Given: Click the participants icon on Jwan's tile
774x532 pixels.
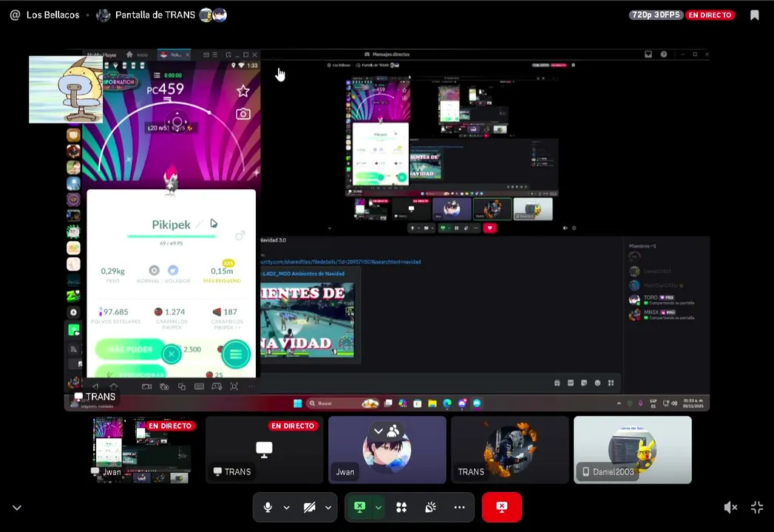Looking at the screenshot, I should click(x=393, y=431).
